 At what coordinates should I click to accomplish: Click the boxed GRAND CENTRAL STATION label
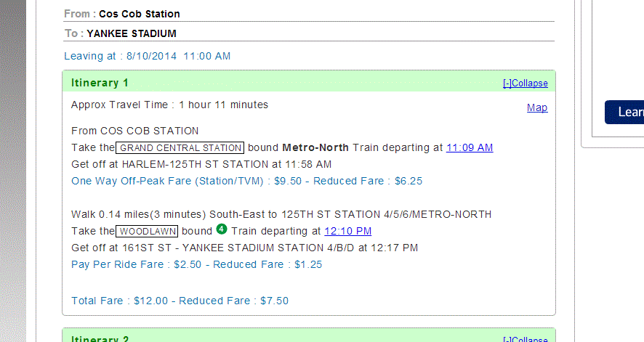pos(180,147)
